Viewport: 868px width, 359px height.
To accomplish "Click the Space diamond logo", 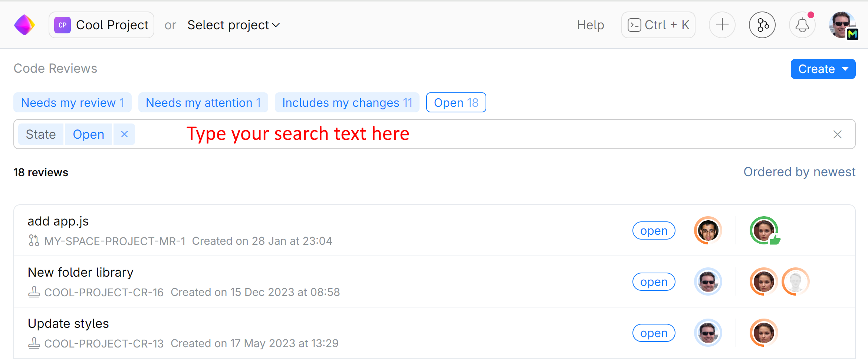I will coord(24,24).
